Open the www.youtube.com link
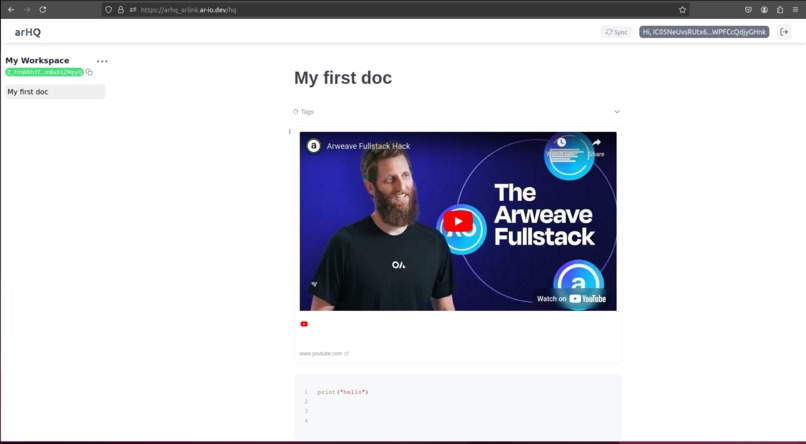The image size is (806, 444). click(x=324, y=354)
